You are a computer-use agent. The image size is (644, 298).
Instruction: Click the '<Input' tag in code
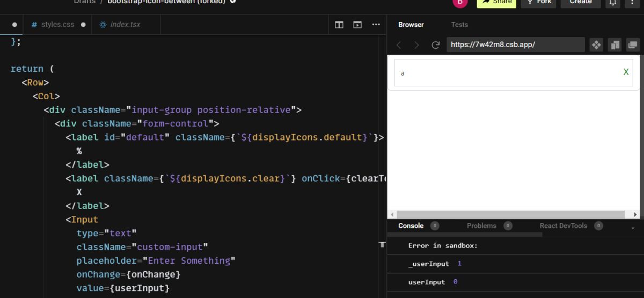(x=82, y=220)
